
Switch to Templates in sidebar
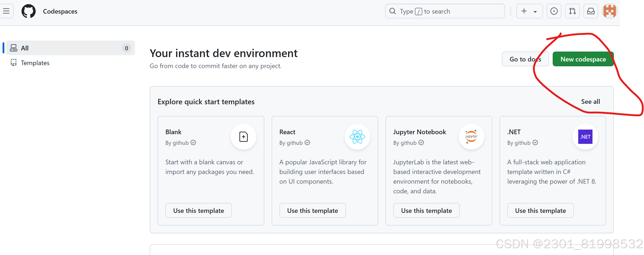[35, 63]
